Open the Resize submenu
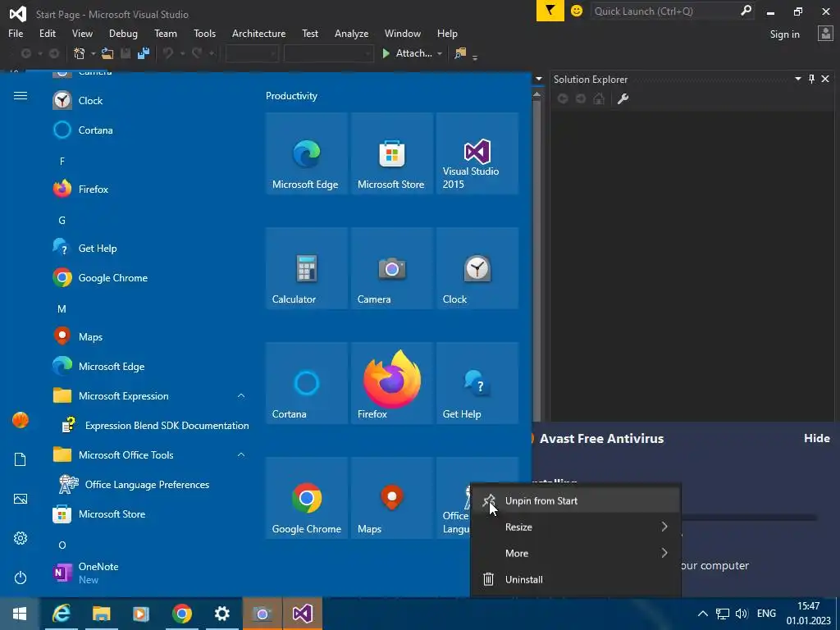Image resolution: width=840 pixels, height=630 pixels. point(576,527)
